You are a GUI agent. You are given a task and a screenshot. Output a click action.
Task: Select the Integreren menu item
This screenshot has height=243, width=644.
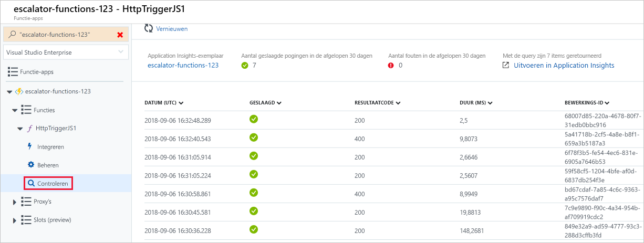(50, 146)
